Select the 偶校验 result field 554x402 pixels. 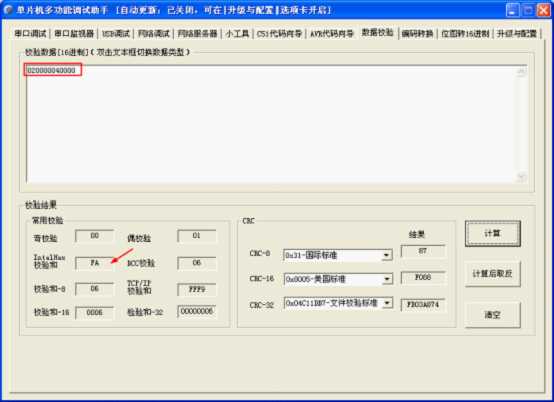(x=196, y=236)
